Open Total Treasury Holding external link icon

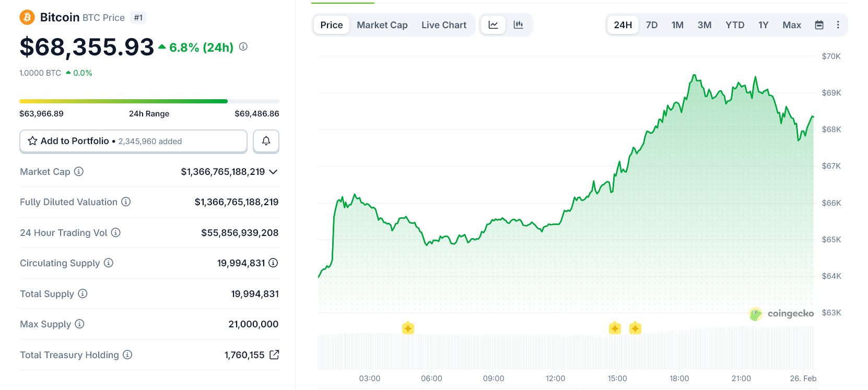274,355
